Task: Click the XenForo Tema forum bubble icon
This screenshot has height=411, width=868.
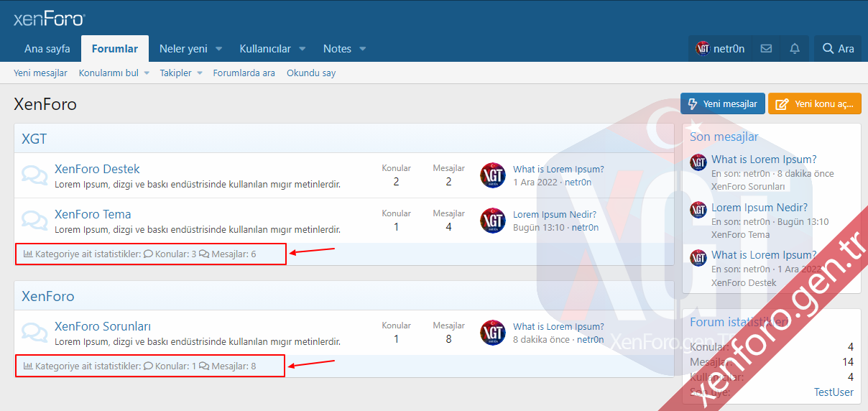Action: click(x=34, y=221)
